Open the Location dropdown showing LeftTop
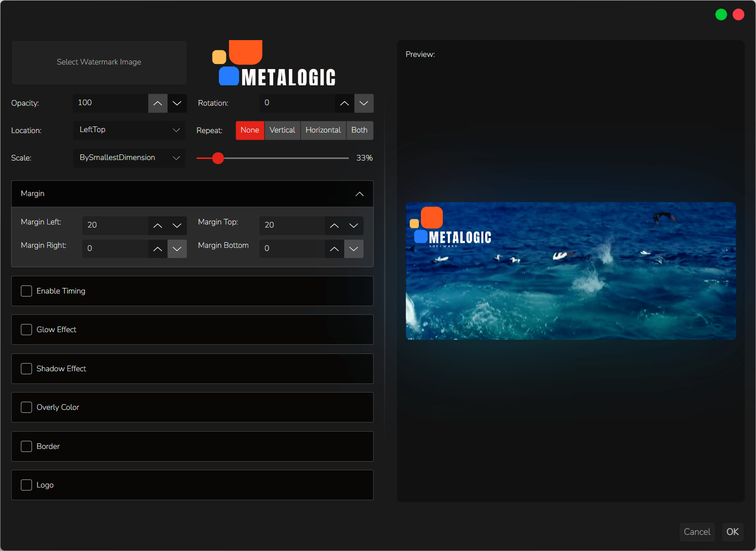 click(129, 130)
